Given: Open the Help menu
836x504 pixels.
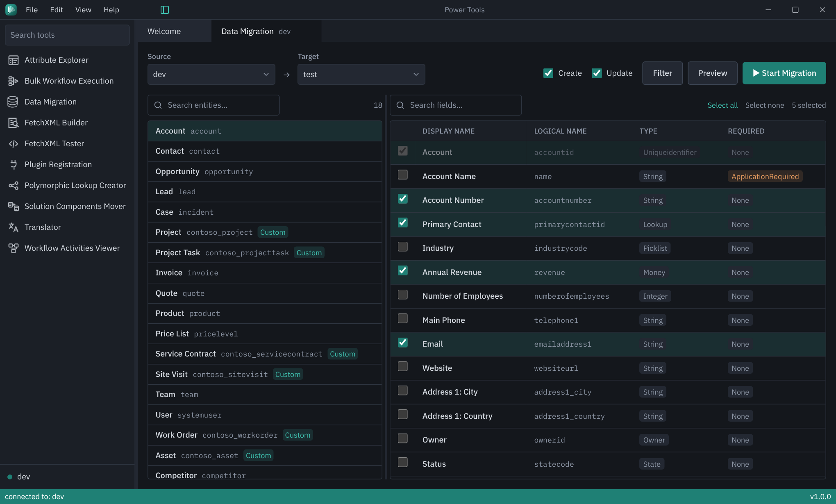Looking at the screenshot, I should click(x=111, y=10).
